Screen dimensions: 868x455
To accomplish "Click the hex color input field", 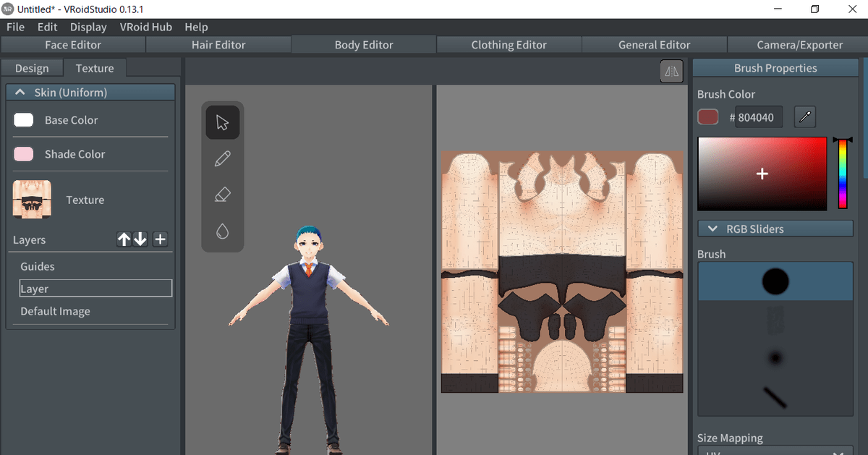I will click(x=759, y=117).
